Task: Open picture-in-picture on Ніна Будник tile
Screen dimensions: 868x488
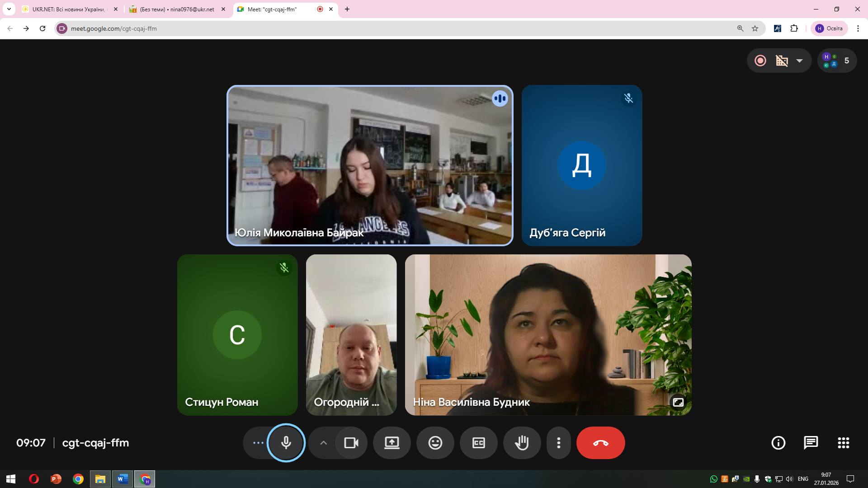Action: pos(678,402)
